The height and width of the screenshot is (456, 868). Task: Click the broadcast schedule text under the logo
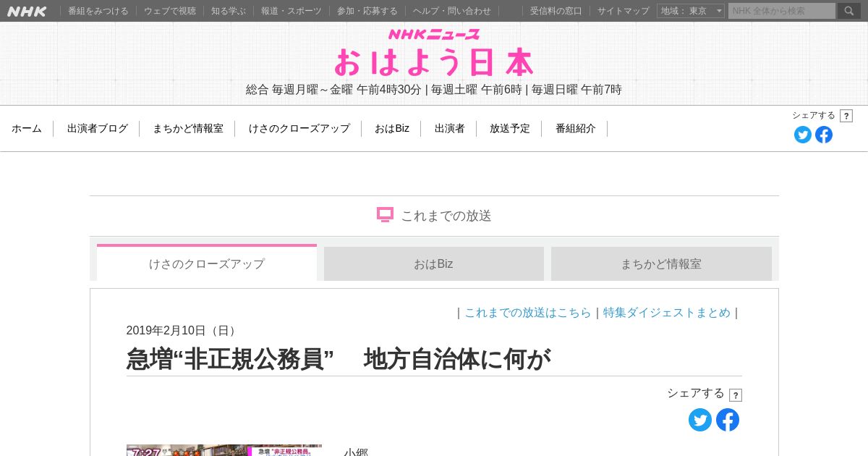434,90
